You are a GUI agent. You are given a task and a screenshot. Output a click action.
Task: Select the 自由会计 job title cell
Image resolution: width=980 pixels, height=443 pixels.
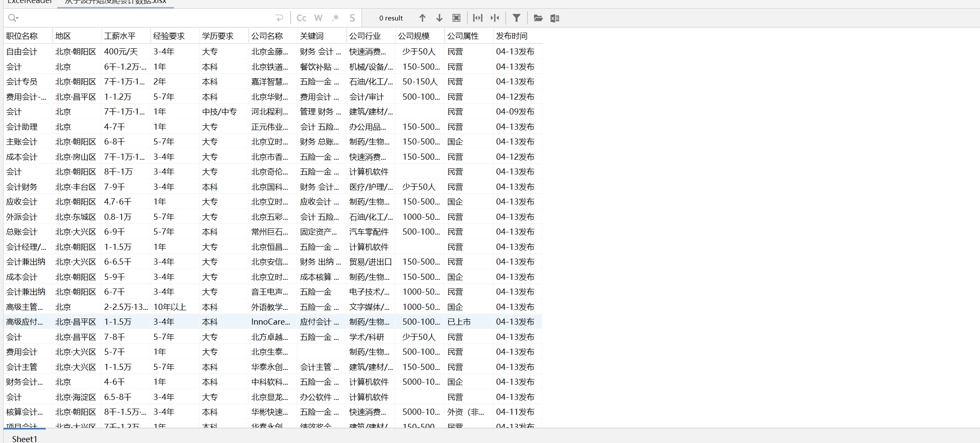pyautogui.click(x=28, y=51)
